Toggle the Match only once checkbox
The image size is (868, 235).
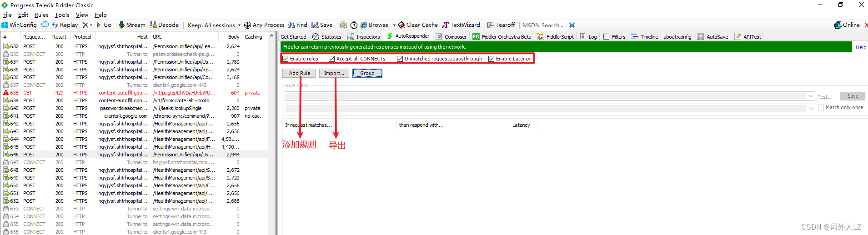(821, 108)
